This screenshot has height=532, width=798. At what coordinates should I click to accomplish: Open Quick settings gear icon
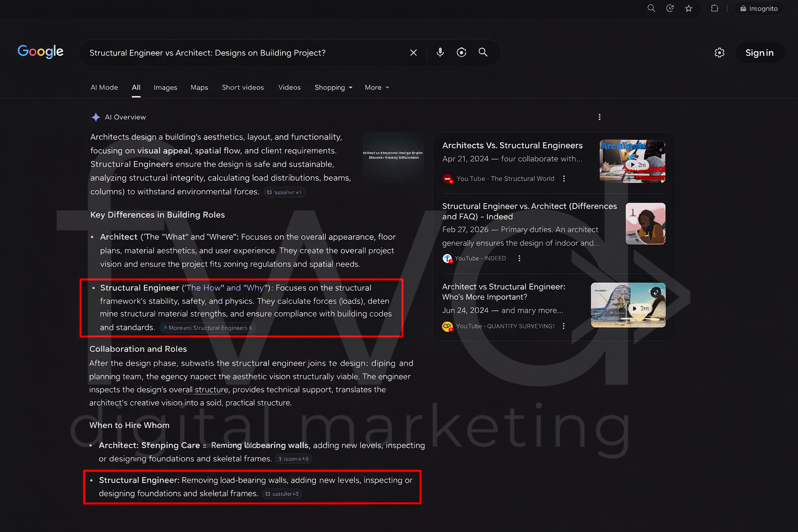pos(720,52)
